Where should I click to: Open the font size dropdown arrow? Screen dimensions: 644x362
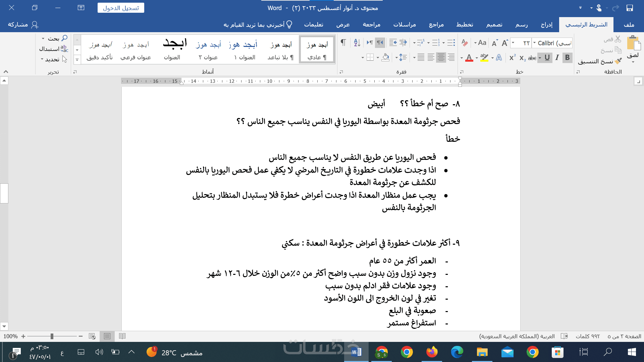(x=513, y=43)
